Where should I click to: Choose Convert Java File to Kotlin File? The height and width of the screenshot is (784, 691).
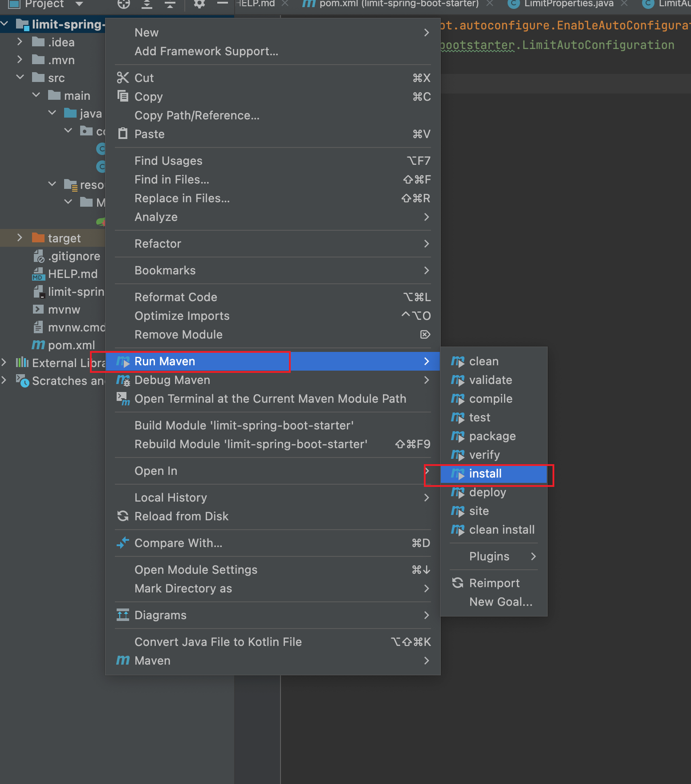coord(272,642)
